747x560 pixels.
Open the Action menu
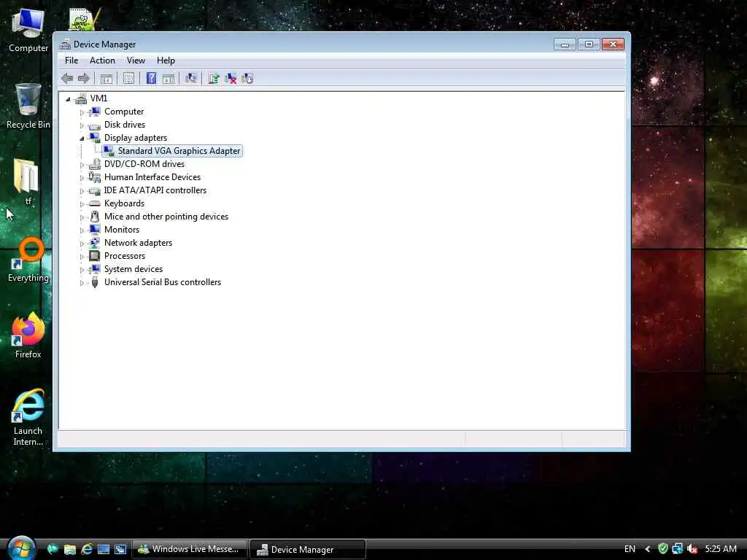(102, 61)
